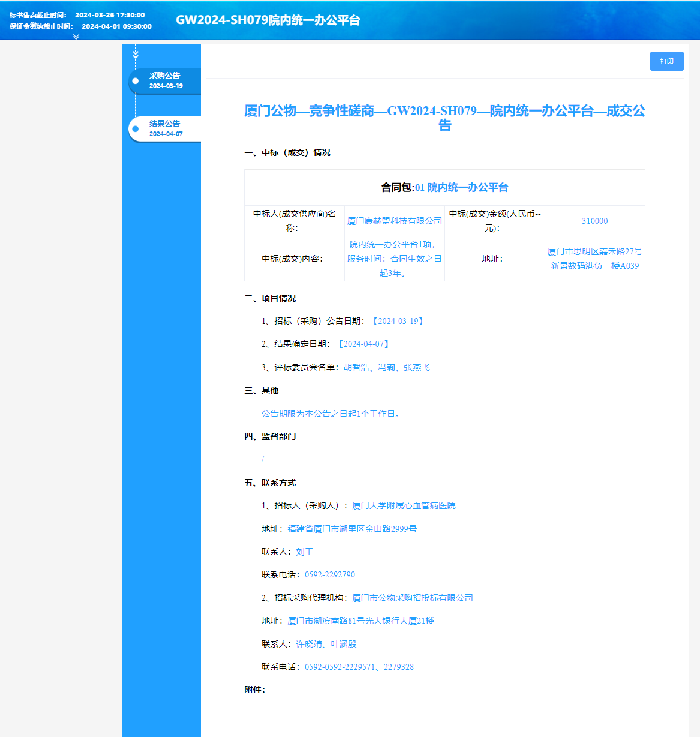700x737 pixels.
Task: Click the print (打印) button
Action: 666,61
